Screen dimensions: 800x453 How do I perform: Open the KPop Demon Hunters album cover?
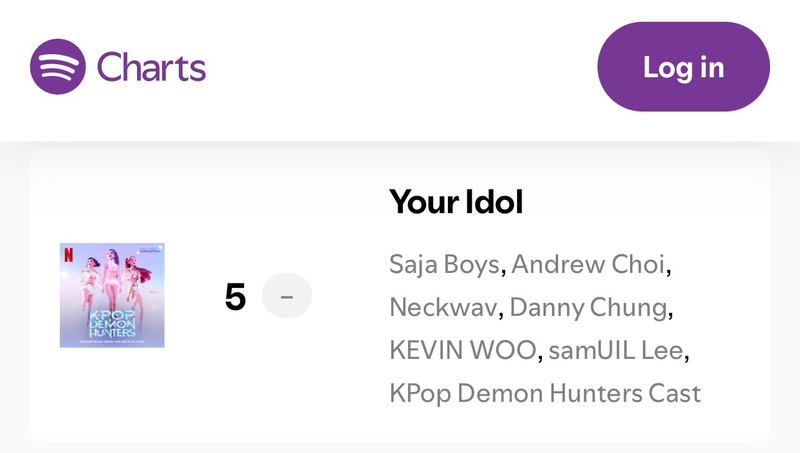112,295
